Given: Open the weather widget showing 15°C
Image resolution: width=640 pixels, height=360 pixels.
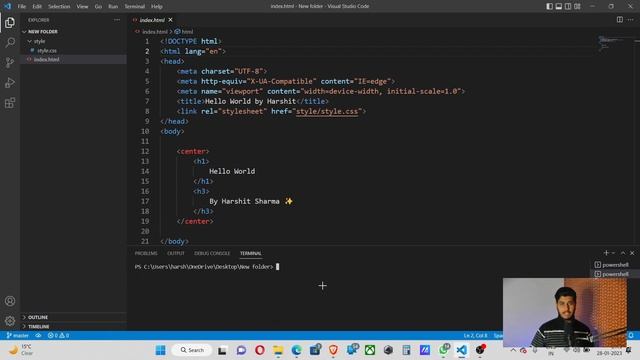Looking at the screenshot, I should click(21, 350).
